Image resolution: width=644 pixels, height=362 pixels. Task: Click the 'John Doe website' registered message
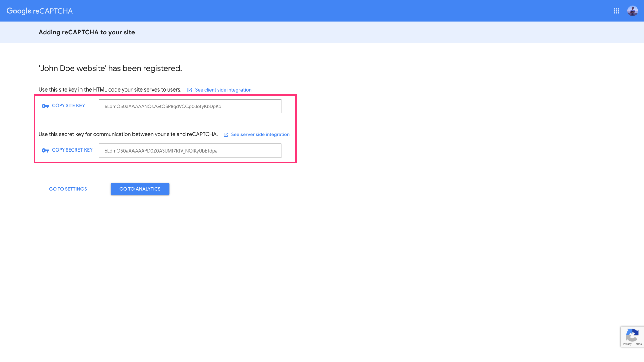[x=110, y=68]
